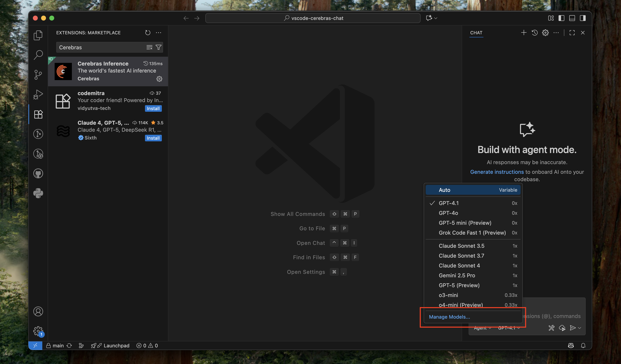Open Source Control view icon
The width and height of the screenshot is (621, 364).
pos(38,75)
